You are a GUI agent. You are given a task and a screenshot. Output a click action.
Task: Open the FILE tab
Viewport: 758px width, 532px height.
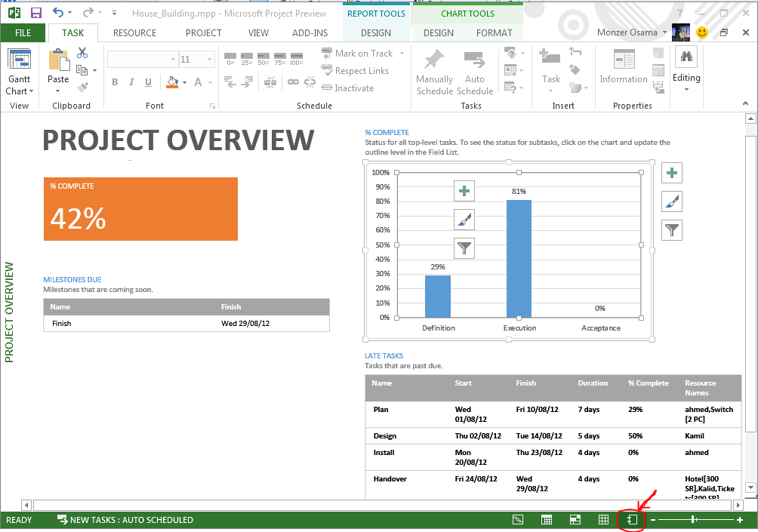[23, 32]
